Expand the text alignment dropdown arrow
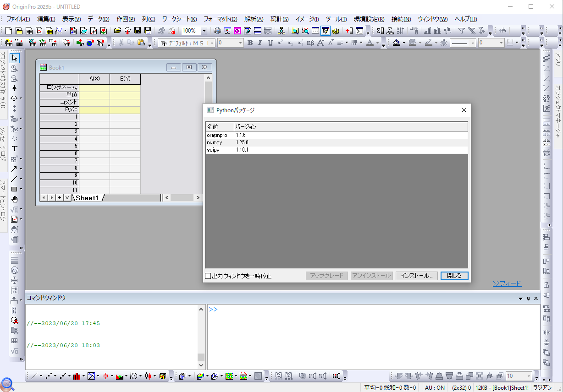563x392 pixels. pyautogui.click(x=347, y=43)
